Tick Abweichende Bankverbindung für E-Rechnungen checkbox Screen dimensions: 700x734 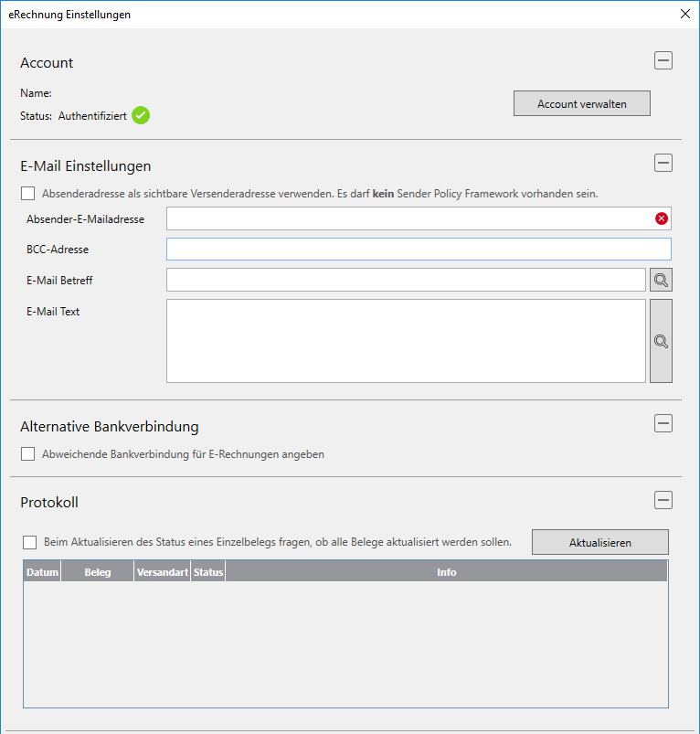[x=28, y=454]
